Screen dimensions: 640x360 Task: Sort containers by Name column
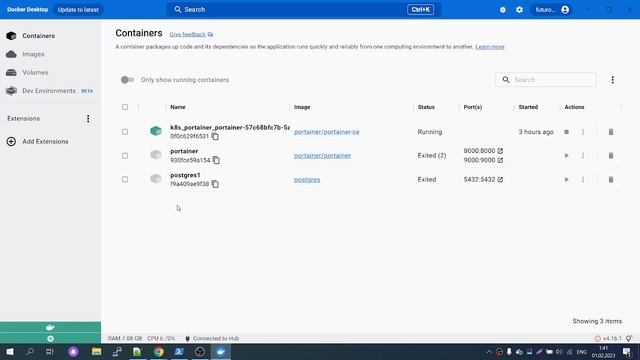tap(178, 107)
